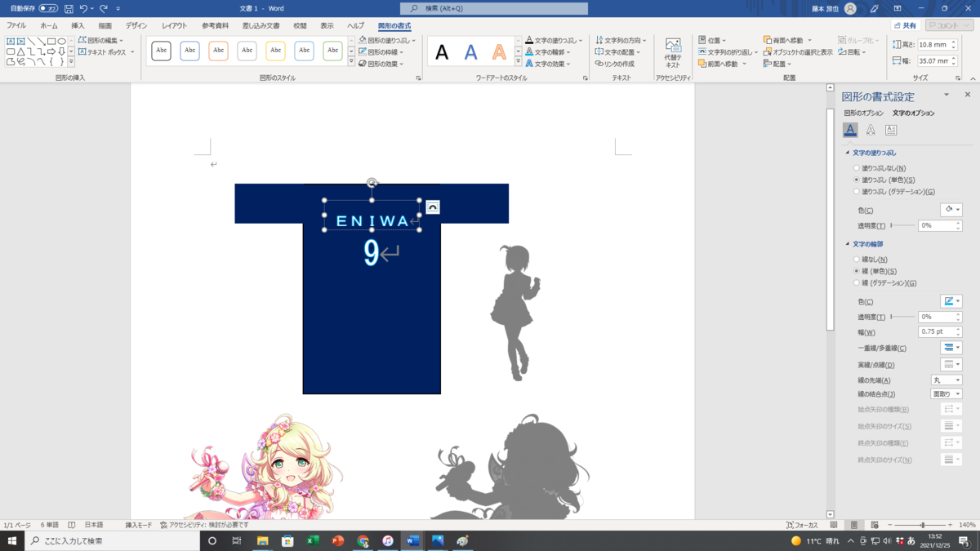Click the 共有 share button
The width and height of the screenshot is (980, 551).
pos(906,26)
